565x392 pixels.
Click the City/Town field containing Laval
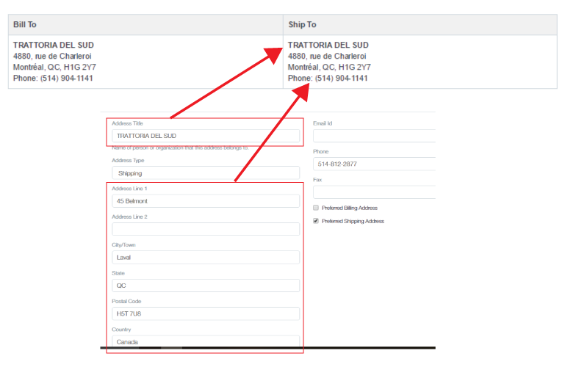pos(206,258)
